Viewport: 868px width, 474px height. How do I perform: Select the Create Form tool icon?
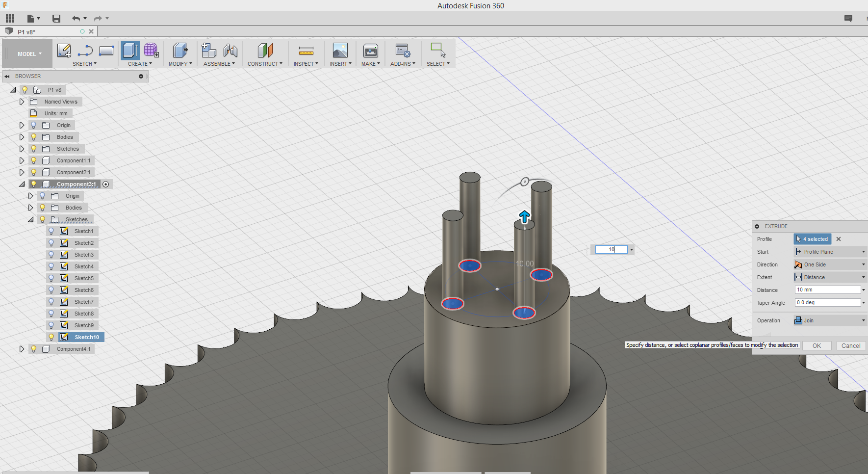[151, 50]
